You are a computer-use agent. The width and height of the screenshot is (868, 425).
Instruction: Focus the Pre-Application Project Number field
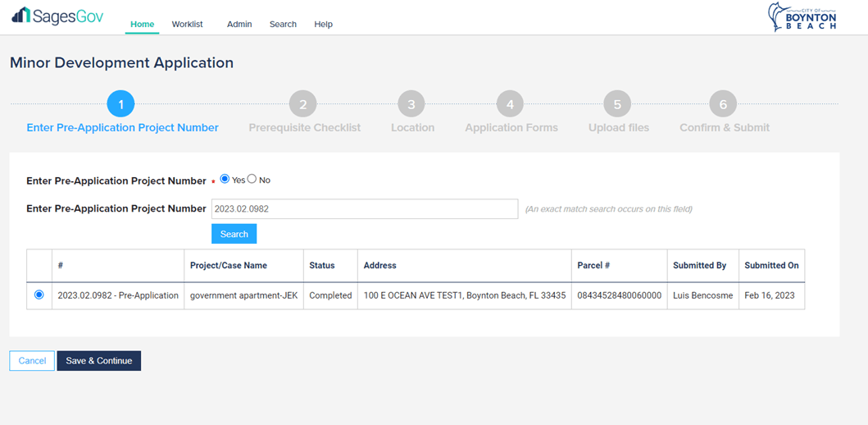(x=364, y=209)
